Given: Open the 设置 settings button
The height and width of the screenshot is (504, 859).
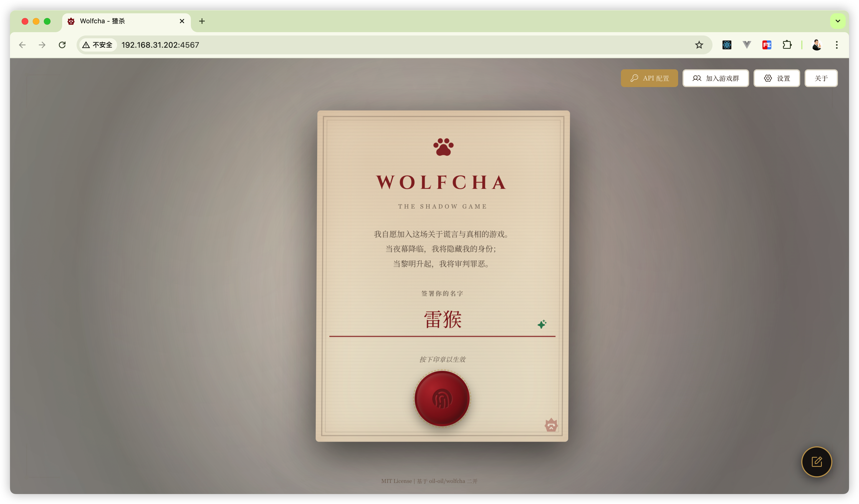Looking at the screenshot, I should pyautogui.click(x=777, y=78).
